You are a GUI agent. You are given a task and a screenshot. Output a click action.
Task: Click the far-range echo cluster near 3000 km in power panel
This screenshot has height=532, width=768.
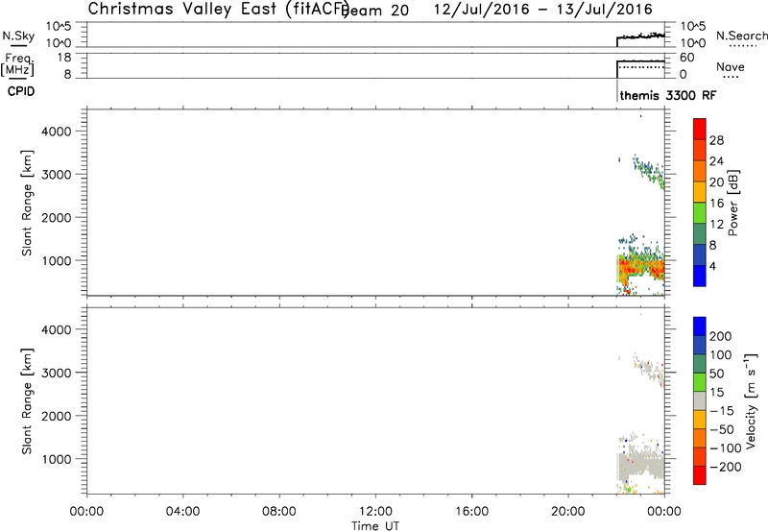[649, 172]
